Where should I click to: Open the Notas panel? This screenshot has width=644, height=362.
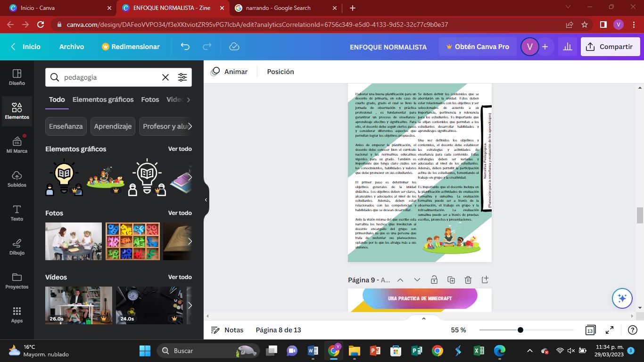click(227, 330)
